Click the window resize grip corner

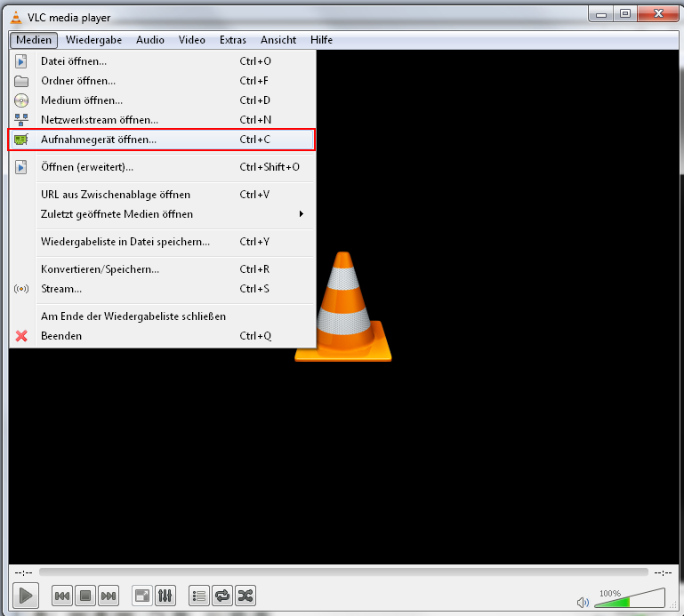coord(673,605)
